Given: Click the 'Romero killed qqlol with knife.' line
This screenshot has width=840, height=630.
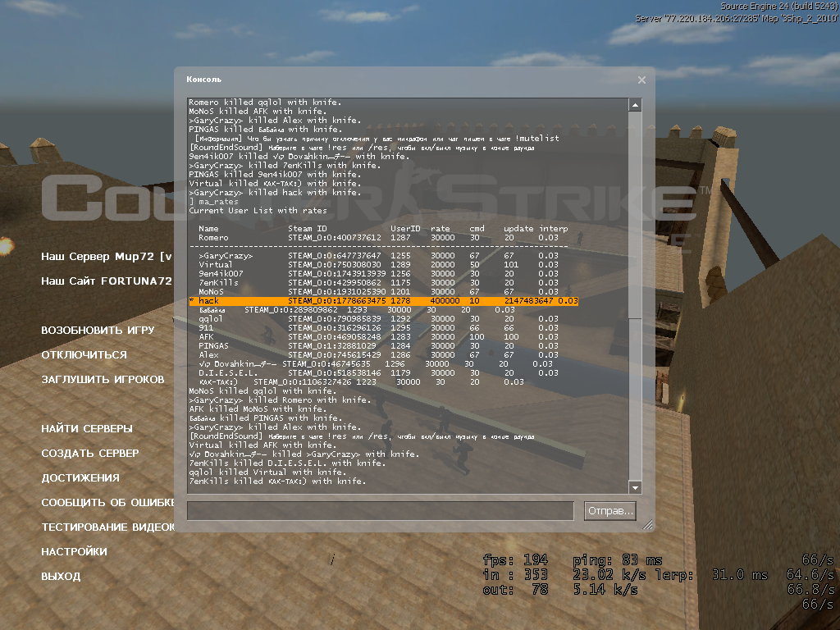Looking at the screenshot, I should point(265,102).
